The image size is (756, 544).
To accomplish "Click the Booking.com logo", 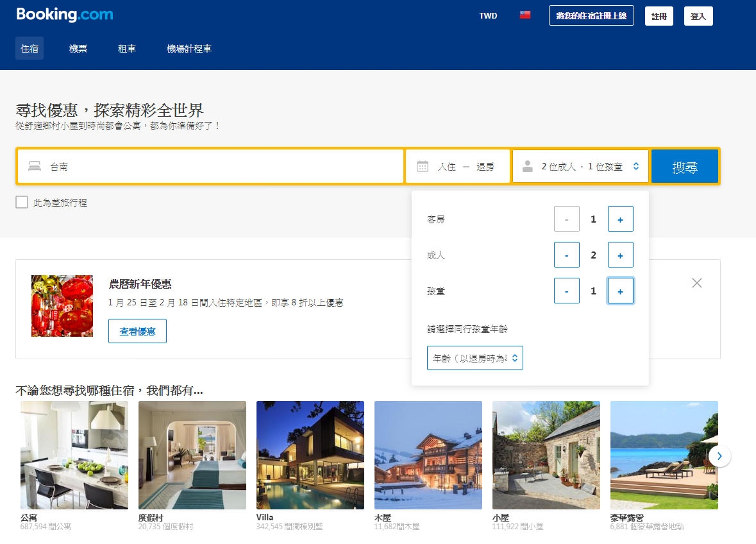I will (x=65, y=15).
